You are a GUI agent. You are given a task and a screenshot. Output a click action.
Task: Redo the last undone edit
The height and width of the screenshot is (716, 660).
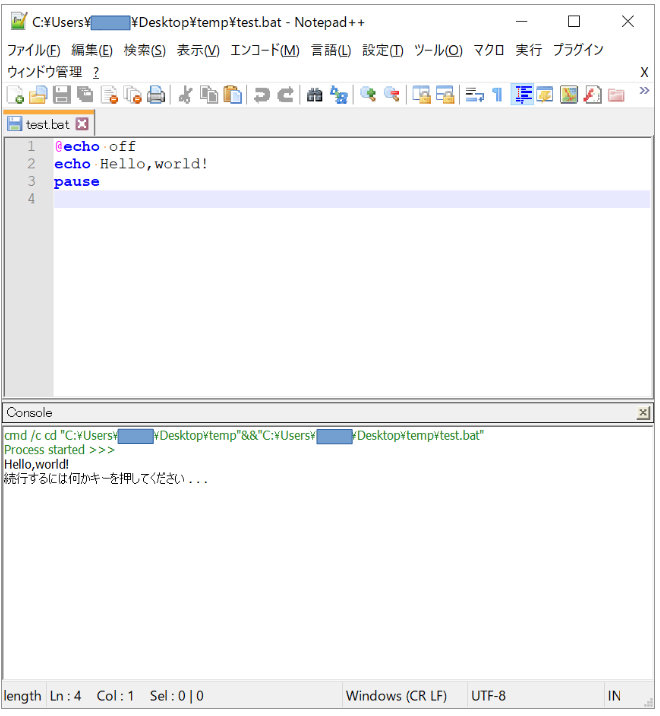286,95
